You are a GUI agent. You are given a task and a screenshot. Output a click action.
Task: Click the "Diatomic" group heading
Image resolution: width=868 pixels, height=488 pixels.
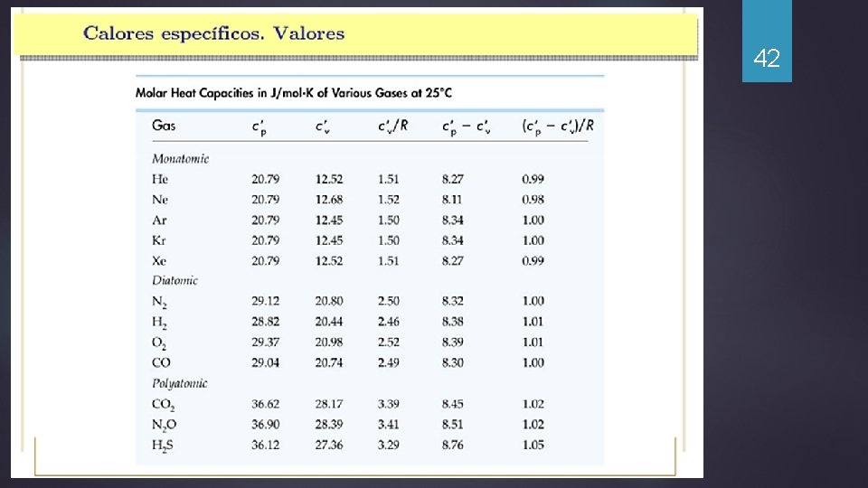[x=175, y=280]
